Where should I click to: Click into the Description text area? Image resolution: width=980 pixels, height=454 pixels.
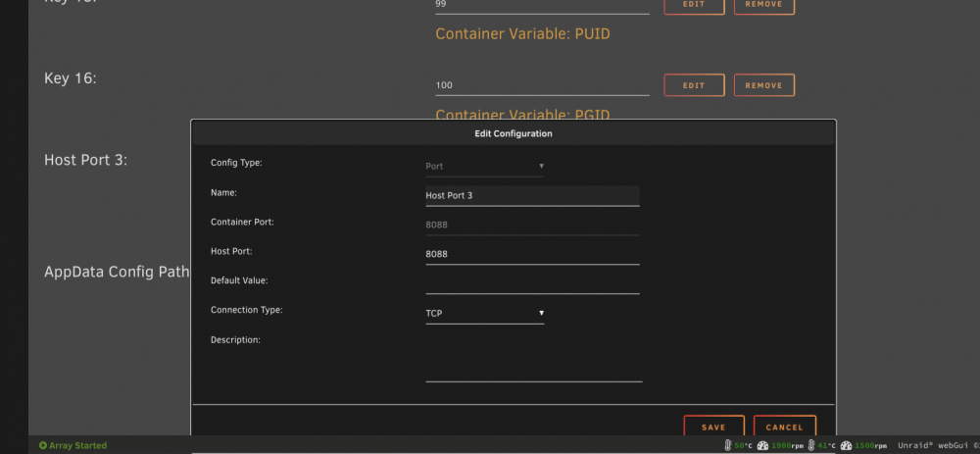coord(534,357)
